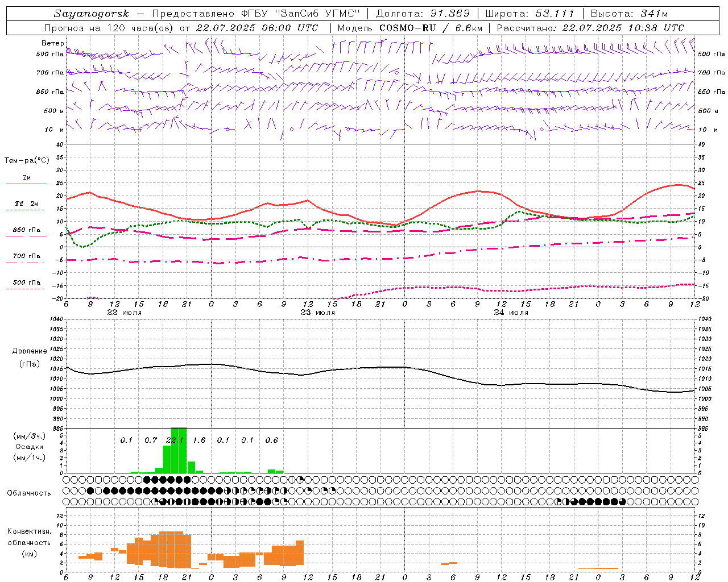Click the Осадки panel label
728x582 pixels.
(x=29, y=447)
